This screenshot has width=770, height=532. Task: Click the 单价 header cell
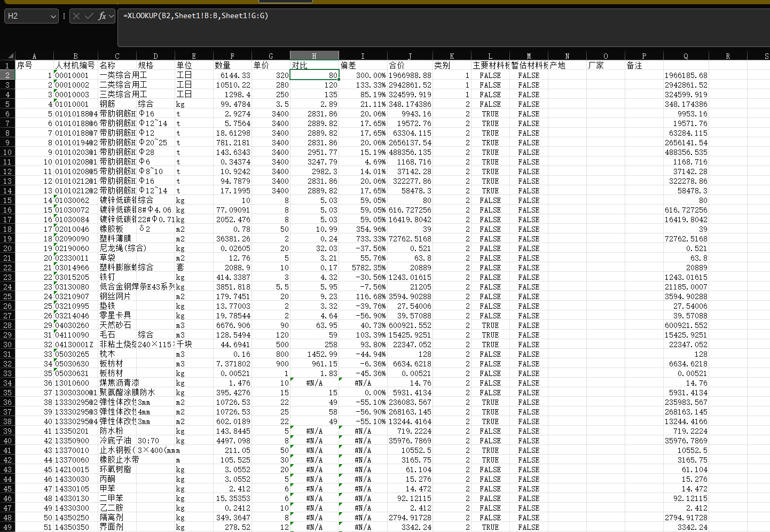tap(271, 65)
